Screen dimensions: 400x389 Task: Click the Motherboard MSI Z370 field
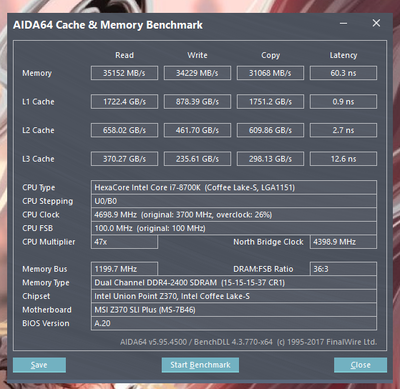pos(234,310)
